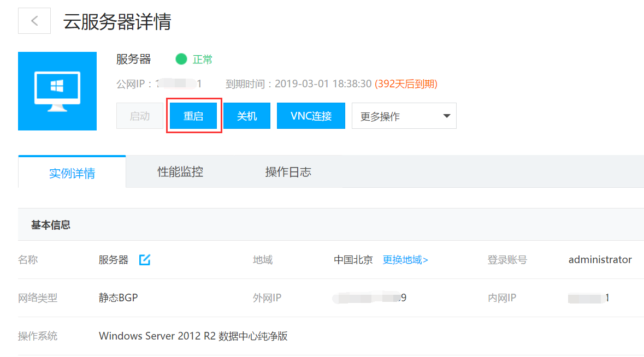Click the blurred 外网IP address value
The image size is (644, 357).
pyautogui.click(x=369, y=298)
